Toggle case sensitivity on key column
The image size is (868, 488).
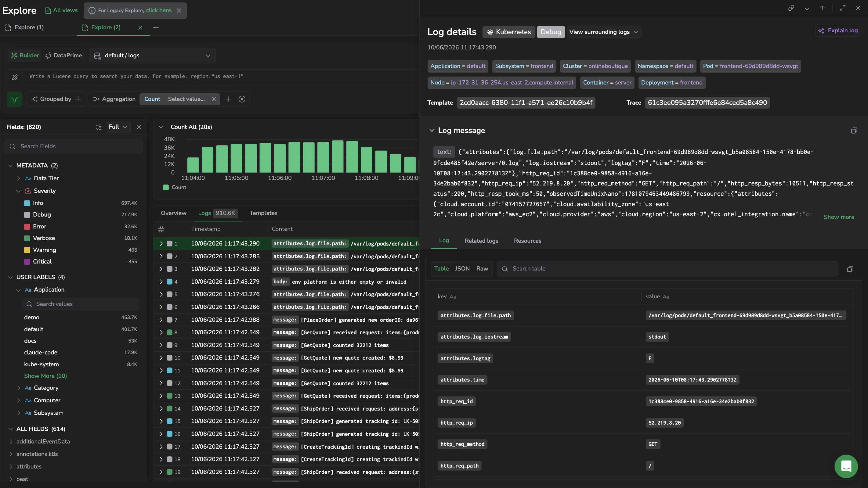point(453,297)
